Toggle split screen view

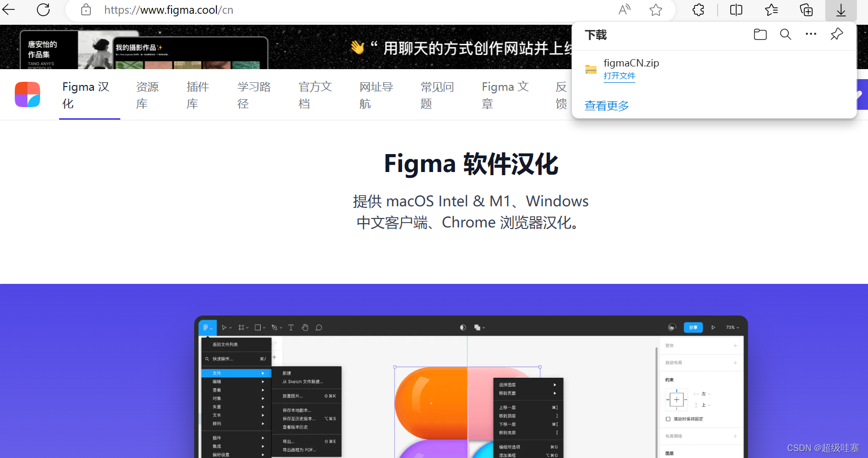(x=736, y=9)
